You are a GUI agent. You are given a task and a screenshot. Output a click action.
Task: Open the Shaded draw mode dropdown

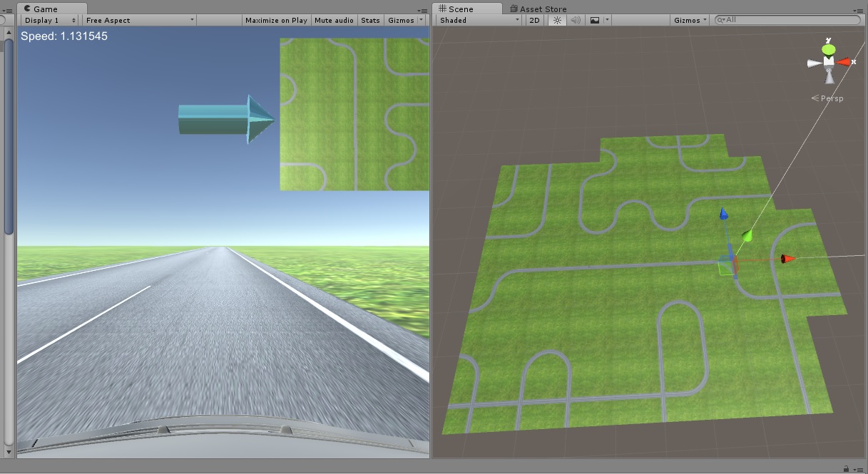479,20
